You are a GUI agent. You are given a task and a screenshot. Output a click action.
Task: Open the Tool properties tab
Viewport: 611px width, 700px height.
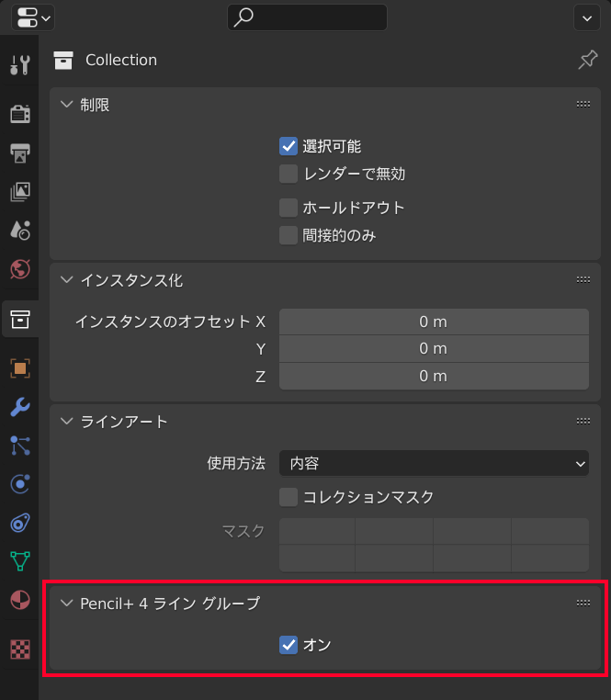(x=20, y=64)
